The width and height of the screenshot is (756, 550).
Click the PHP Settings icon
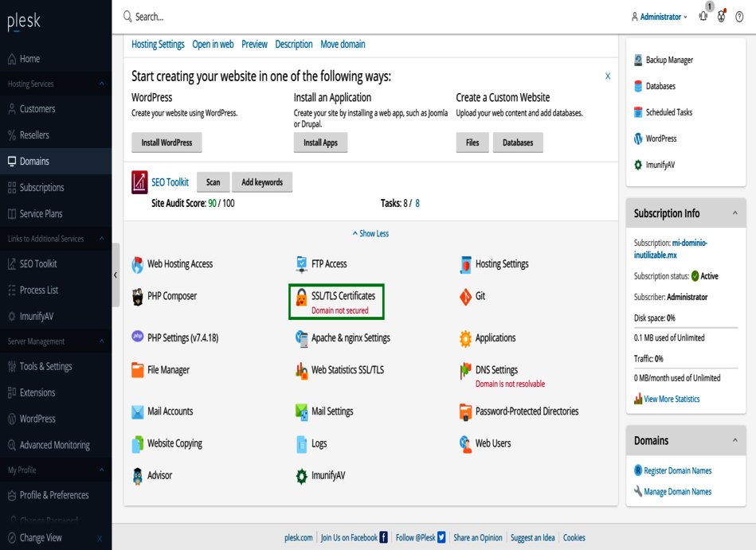point(137,336)
